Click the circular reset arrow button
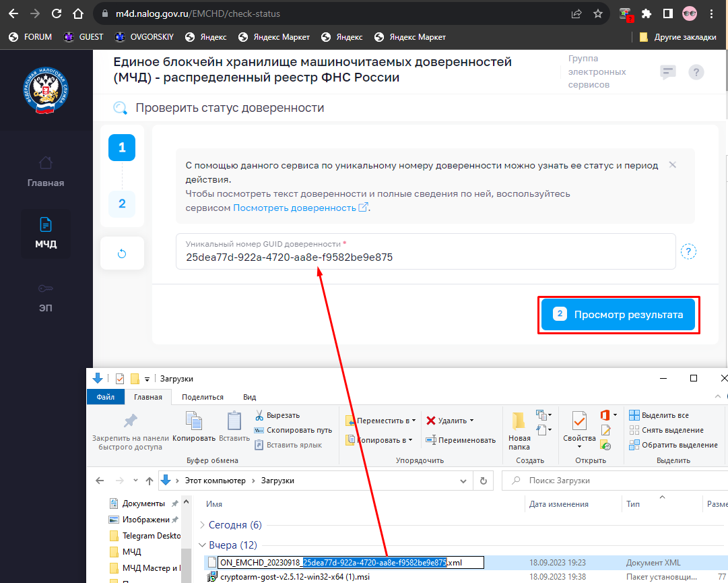This screenshot has height=583, width=728. (122, 253)
